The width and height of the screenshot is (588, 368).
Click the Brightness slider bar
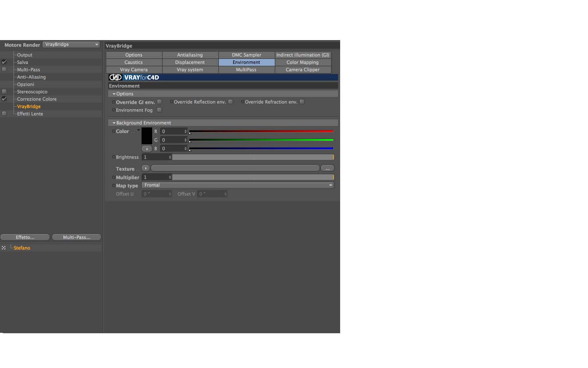pyautogui.click(x=253, y=157)
